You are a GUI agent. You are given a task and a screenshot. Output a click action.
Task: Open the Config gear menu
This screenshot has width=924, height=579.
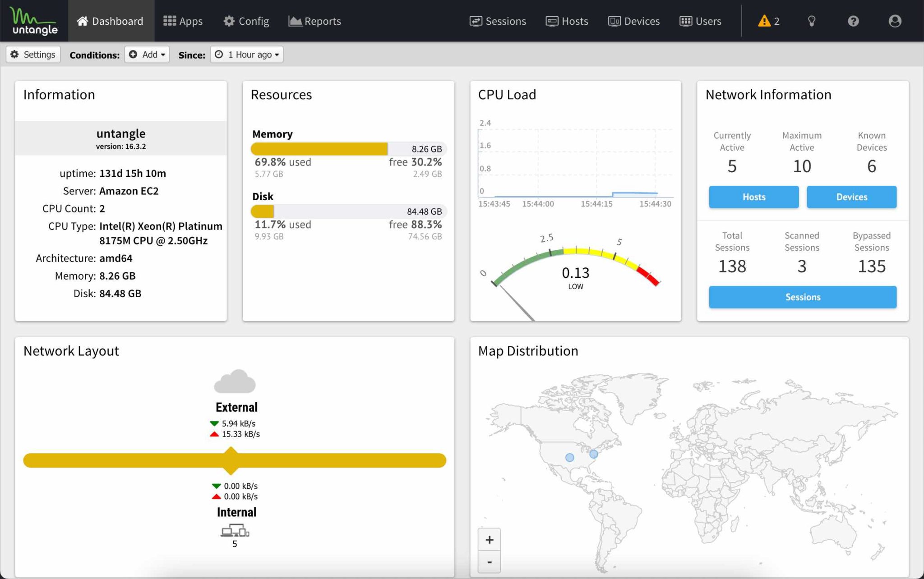pos(246,21)
